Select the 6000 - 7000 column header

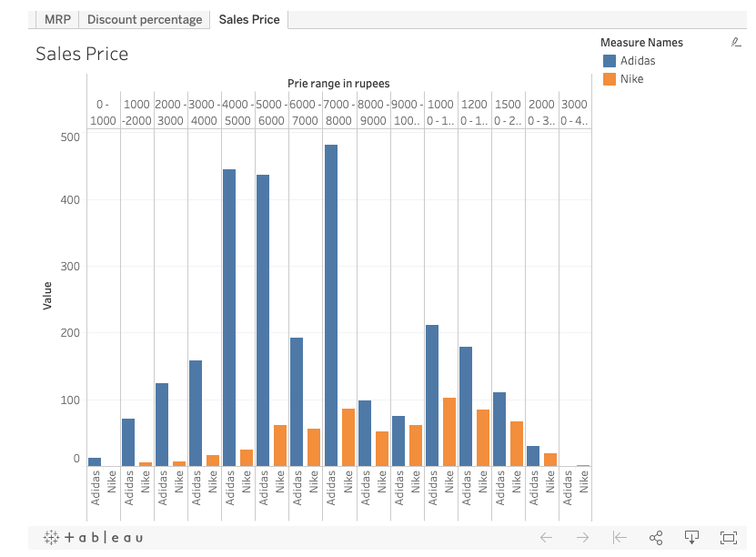point(305,112)
